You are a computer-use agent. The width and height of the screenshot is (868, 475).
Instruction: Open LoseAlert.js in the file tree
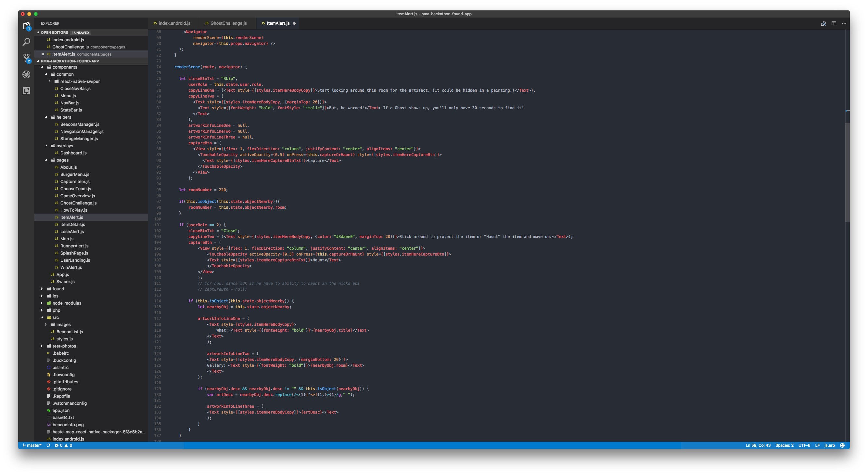72,231
